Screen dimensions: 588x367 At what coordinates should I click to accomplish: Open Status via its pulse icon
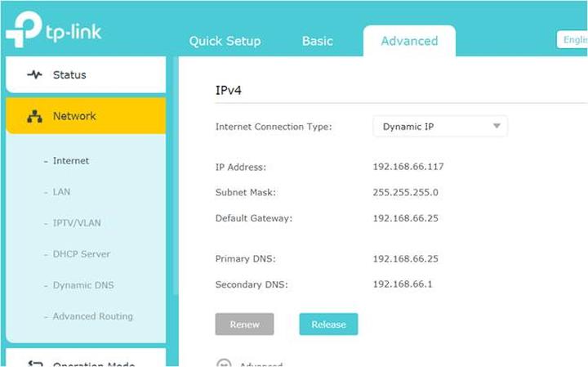[x=34, y=75]
